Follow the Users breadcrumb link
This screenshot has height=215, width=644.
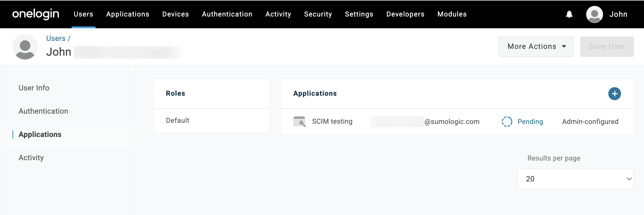click(x=56, y=38)
